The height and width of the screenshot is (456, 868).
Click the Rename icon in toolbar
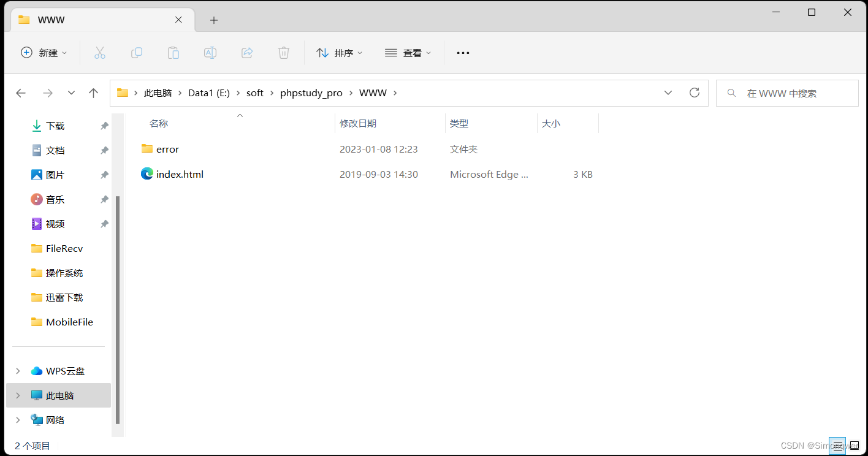point(210,53)
